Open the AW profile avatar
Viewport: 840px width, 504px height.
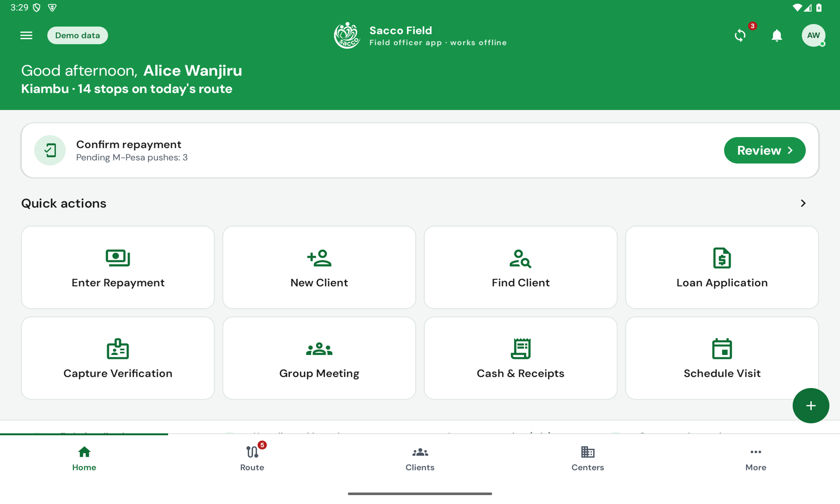pos(813,35)
